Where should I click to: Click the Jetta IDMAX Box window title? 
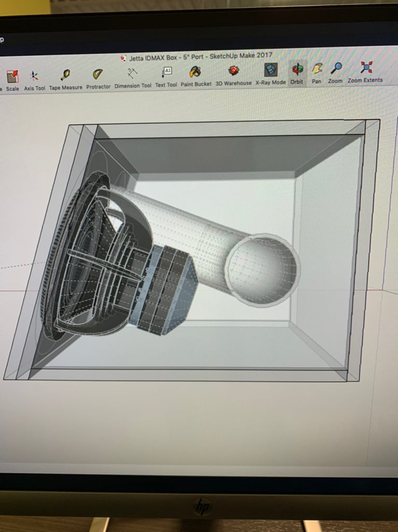[200, 57]
